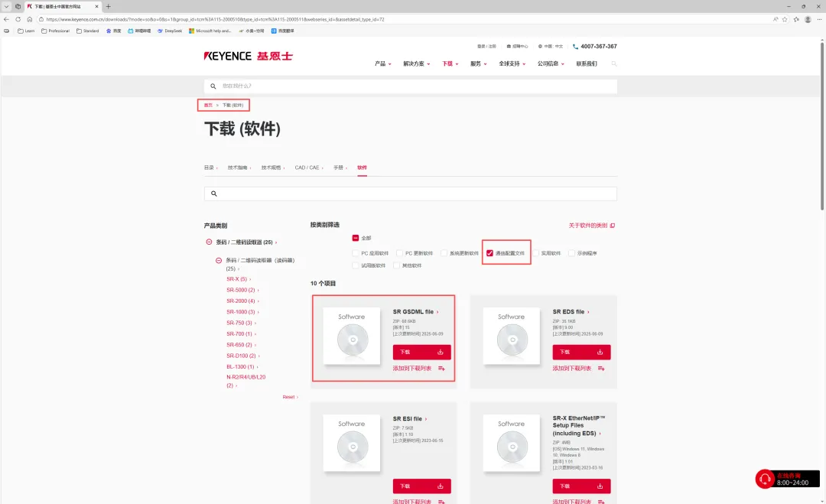
Task: Open the tab actions menu chevron
Action: coord(6,6)
